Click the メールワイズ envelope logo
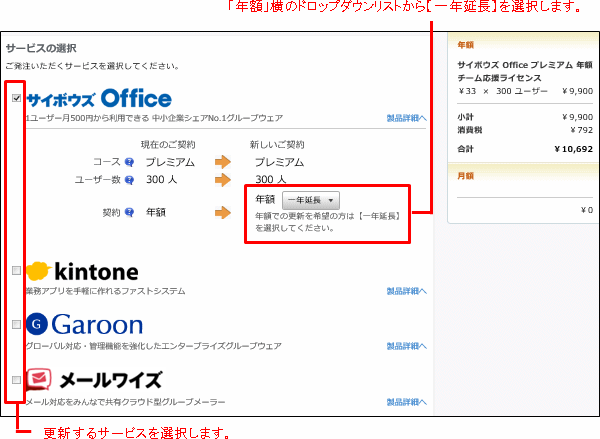This screenshot has width=600, height=439. click(38, 380)
